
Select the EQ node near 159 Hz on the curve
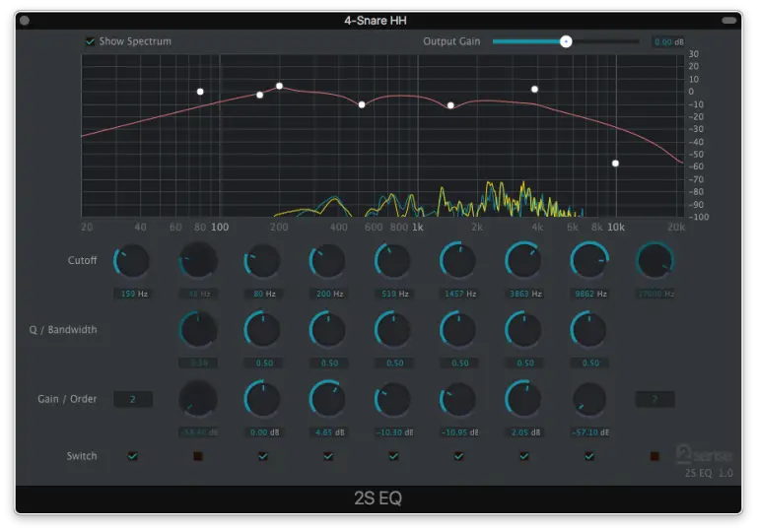point(260,96)
